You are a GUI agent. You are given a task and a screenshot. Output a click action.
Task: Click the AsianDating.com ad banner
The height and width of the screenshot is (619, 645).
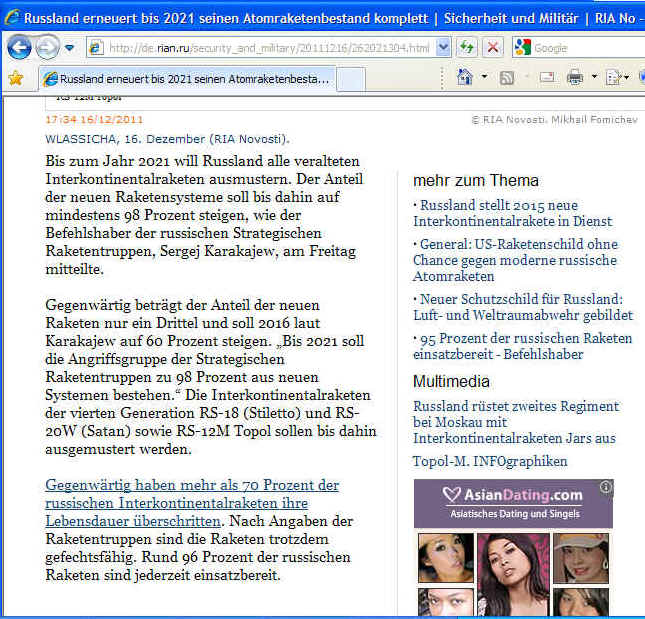pyautogui.click(x=513, y=503)
